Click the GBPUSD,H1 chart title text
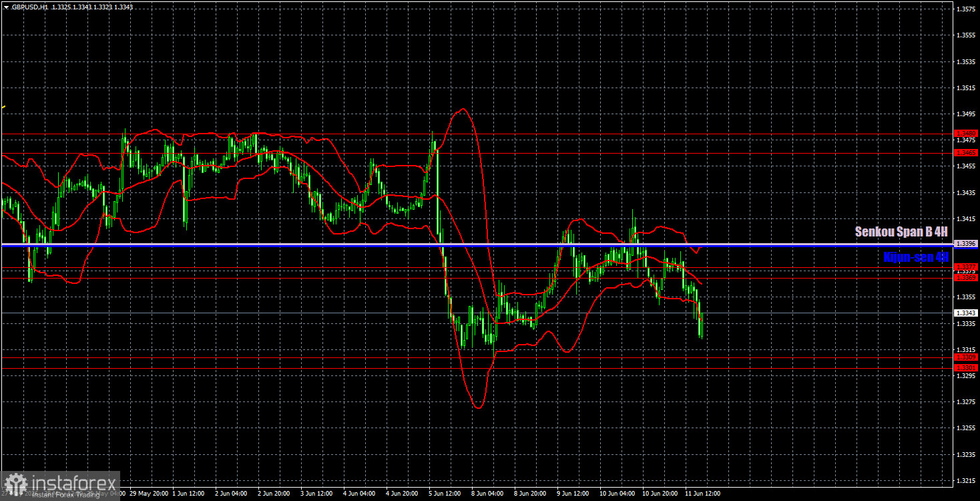The height and width of the screenshot is (501, 980). point(29,7)
